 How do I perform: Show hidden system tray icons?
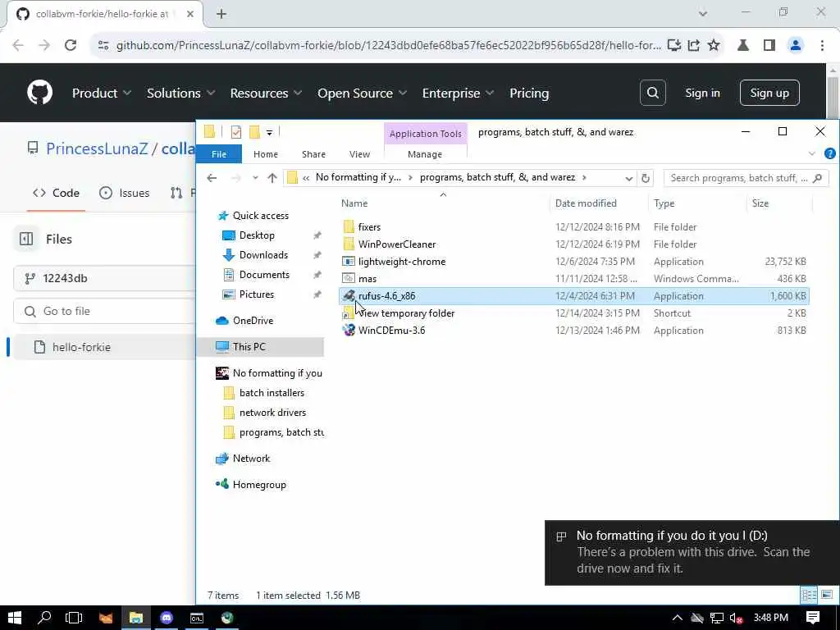[677, 618]
